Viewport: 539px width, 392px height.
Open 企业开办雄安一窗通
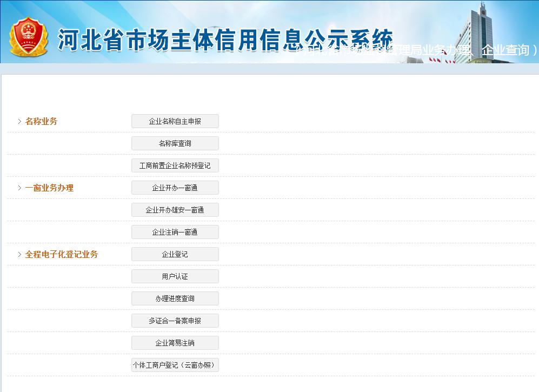175,210
